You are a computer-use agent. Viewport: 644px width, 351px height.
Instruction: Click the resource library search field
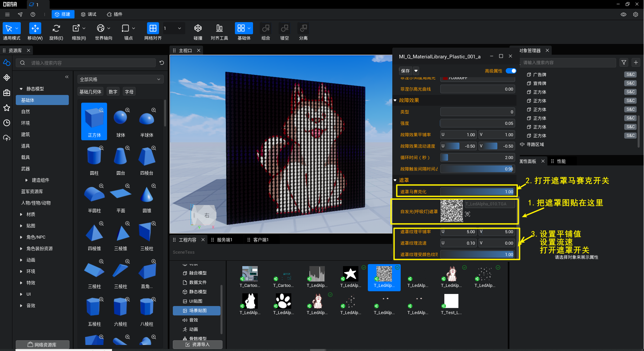tap(86, 63)
